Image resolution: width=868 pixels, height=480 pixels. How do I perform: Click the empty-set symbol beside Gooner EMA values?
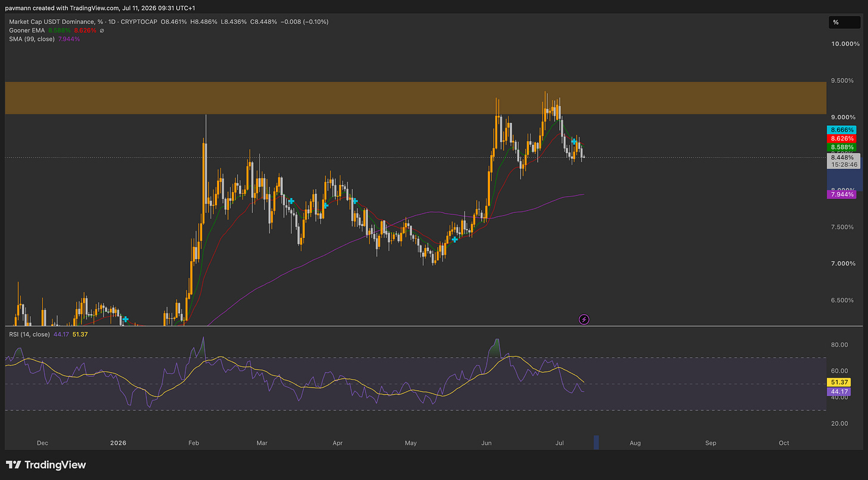point(101,30)
